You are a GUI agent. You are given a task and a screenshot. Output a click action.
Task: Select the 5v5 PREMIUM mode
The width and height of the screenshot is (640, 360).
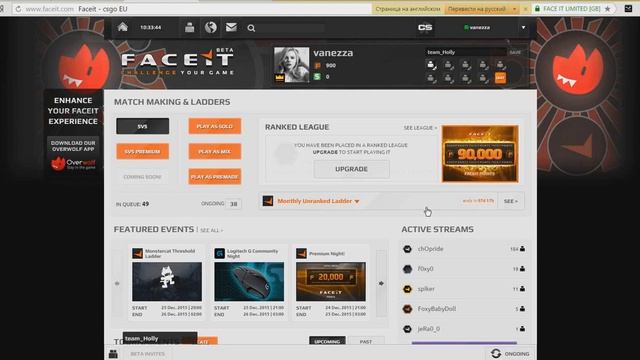(x=142, y=151)
